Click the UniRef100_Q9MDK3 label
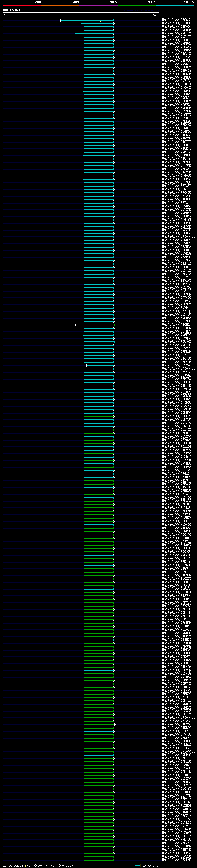This screenshot has height=868, width=197. pos(177,43)
